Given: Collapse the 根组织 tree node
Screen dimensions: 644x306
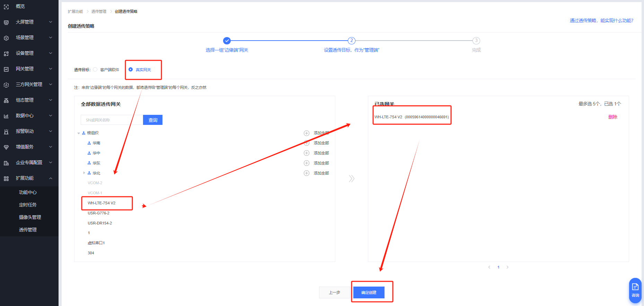Looking at the screenshot, I should click(x=79, y=133).
